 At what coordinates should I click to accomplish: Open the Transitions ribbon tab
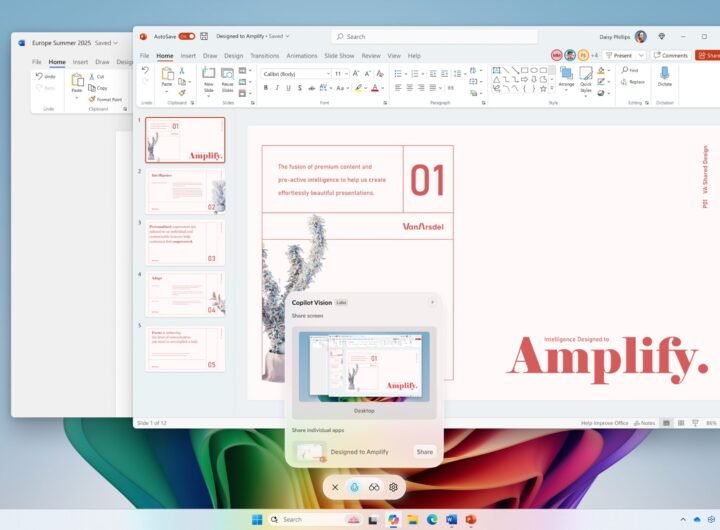pos(265,56)
